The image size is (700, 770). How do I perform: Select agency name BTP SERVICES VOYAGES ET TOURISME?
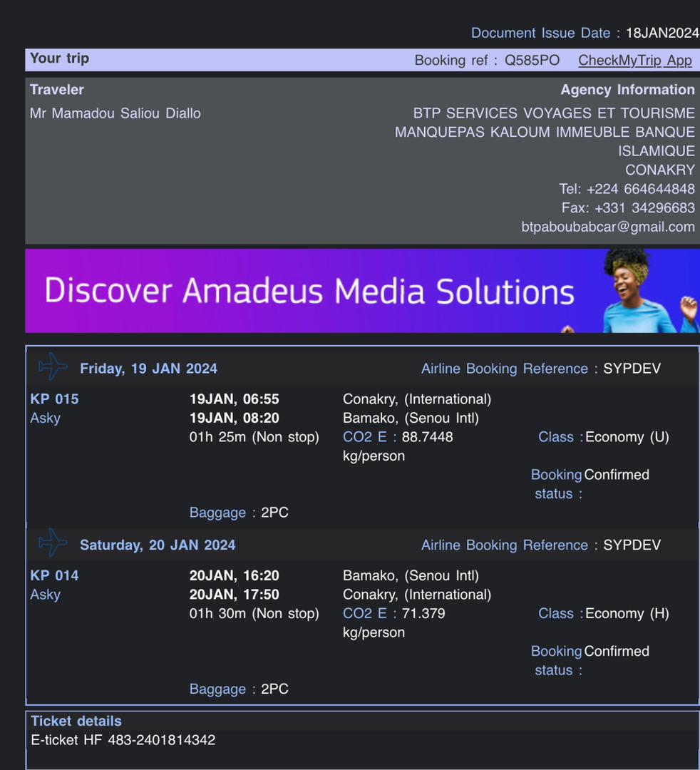coord(554,113)
